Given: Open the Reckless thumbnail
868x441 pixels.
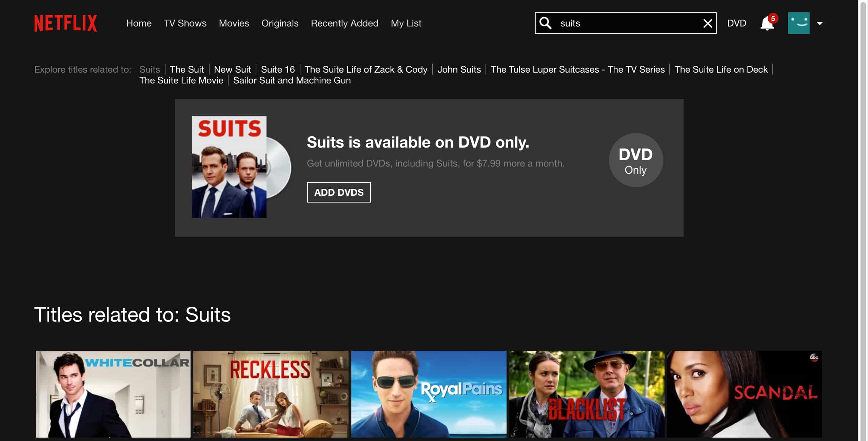Looking at the screenshot, I should (271, 394).
